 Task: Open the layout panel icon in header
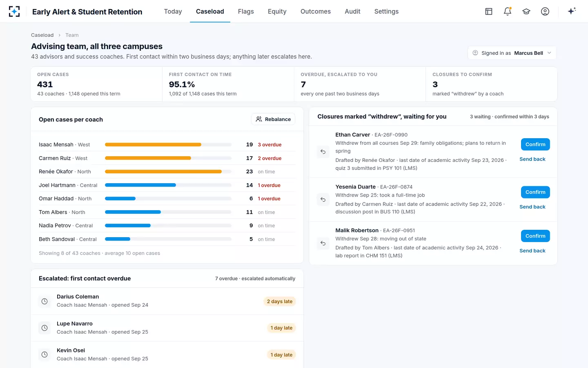coord(489,11)
